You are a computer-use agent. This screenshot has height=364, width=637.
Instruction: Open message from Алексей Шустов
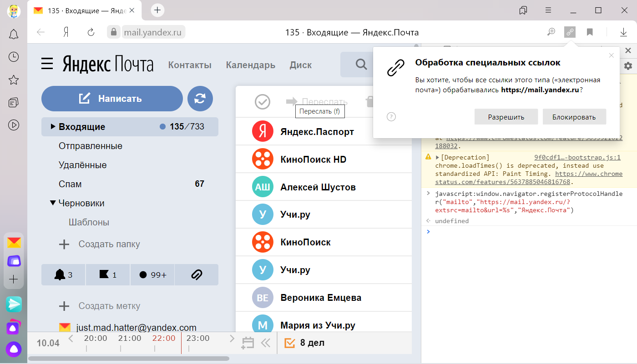pos(324,187)
